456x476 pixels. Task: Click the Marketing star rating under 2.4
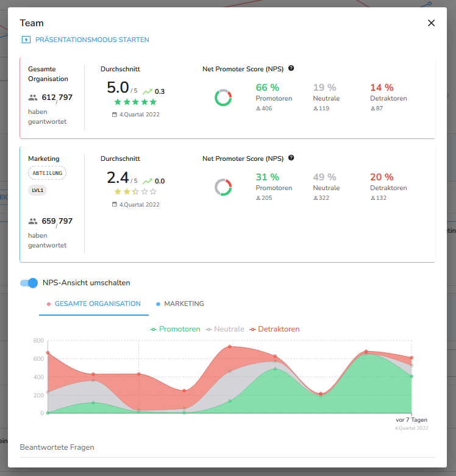pyautogui.click(x=135, y=191)
